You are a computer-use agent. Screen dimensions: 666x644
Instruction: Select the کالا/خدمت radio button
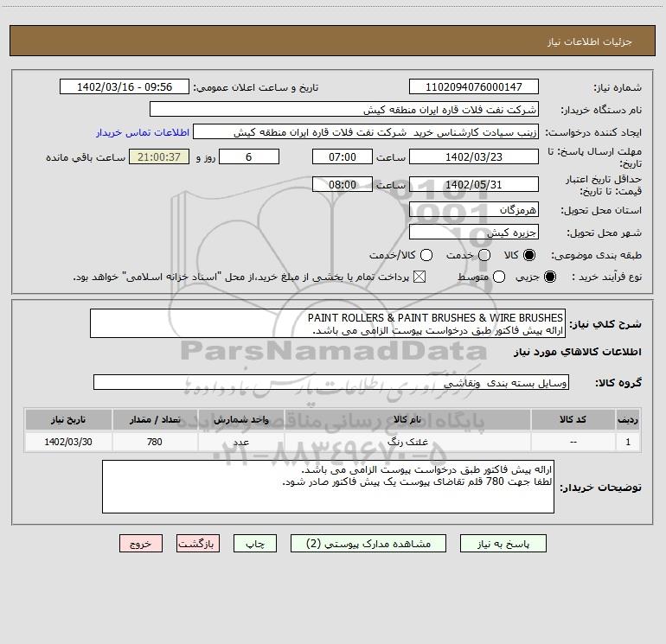tap(426, 255)
